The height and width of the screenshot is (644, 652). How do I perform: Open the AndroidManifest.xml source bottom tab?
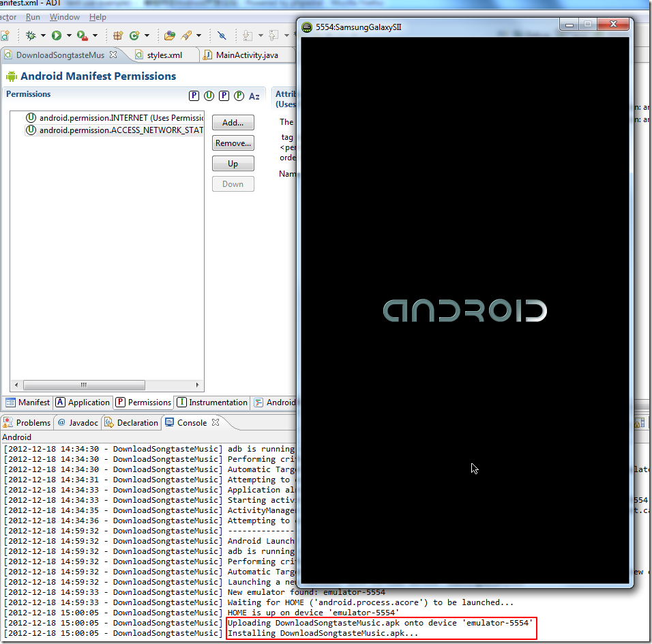pyautogui.click(x=275, y=402)
